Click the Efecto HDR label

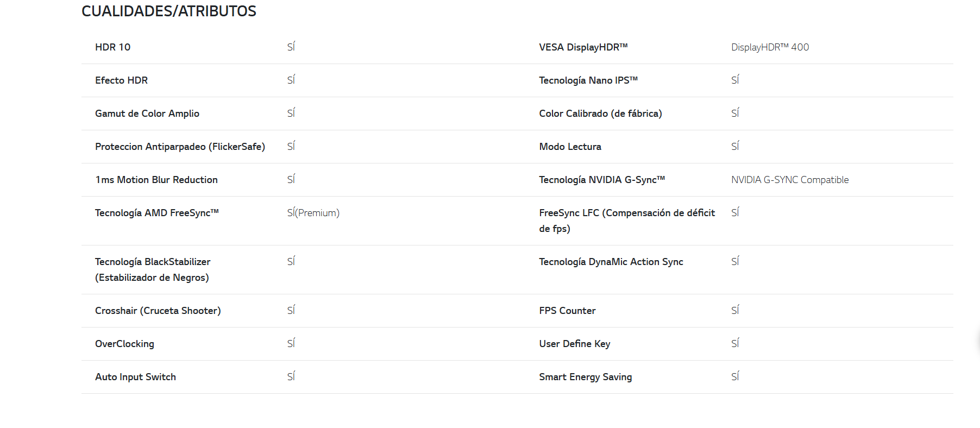click(121, 80)
